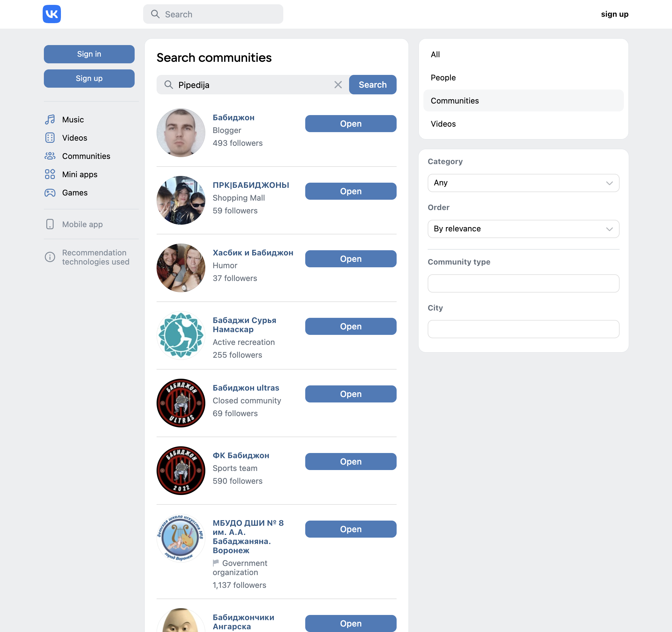The width and height of the screenshot is (672, 632).
Task: Switch to the All results tab
Action: click(x=435, y=54)
